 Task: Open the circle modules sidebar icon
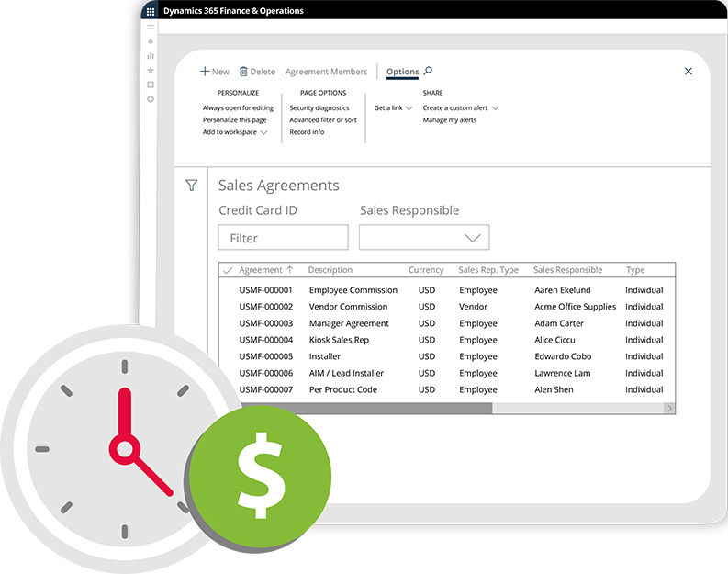[x=151, y=99]
